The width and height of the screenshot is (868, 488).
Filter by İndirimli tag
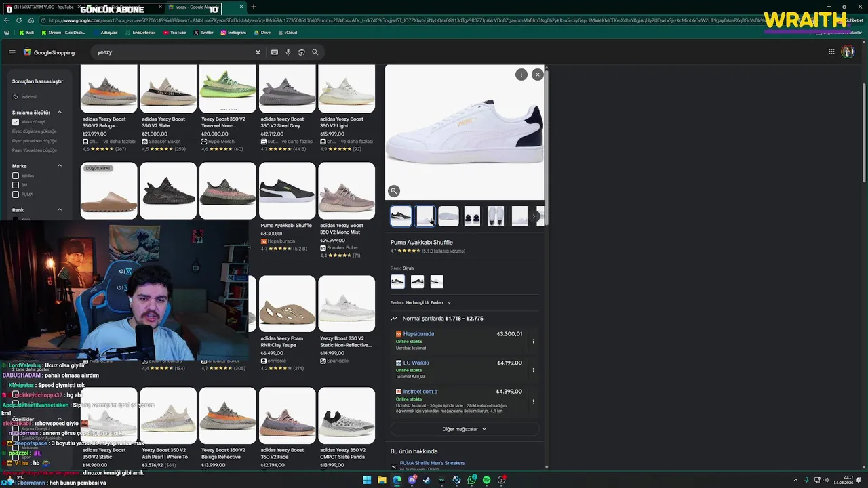coord(24,97)
